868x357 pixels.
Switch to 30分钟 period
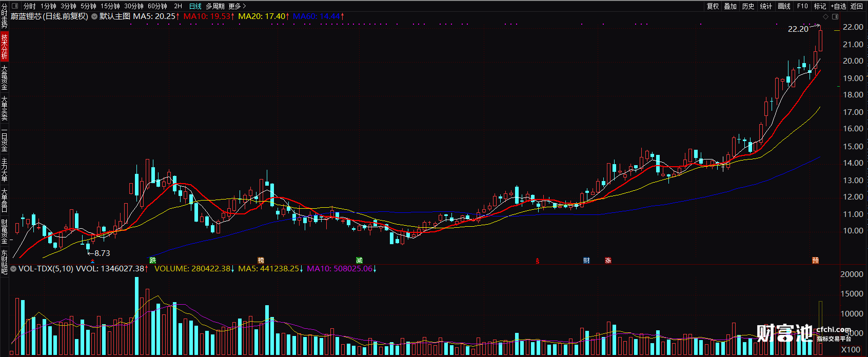point(134,6)
